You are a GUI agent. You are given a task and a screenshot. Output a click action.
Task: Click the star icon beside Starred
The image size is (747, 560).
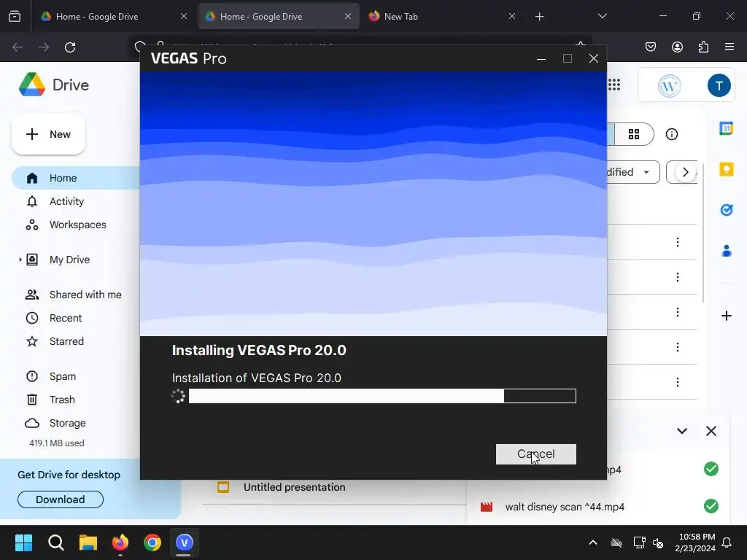click(32, 341)
